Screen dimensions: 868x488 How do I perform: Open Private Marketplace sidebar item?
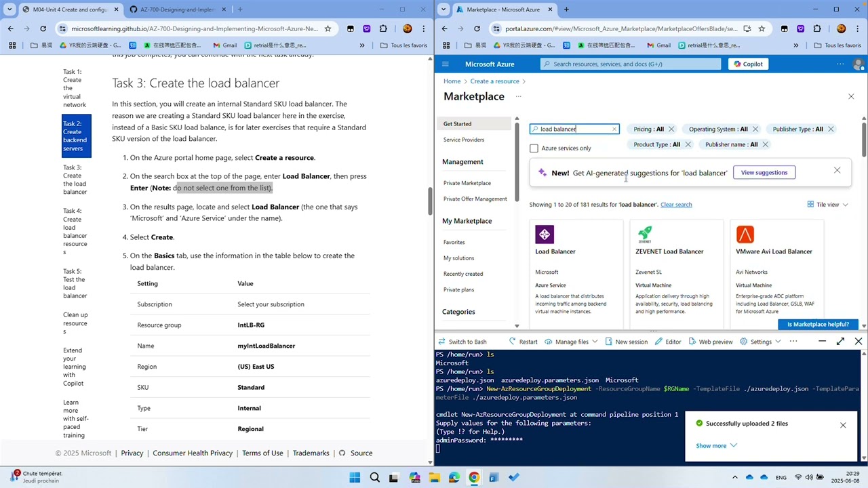(x=467, y=183)
